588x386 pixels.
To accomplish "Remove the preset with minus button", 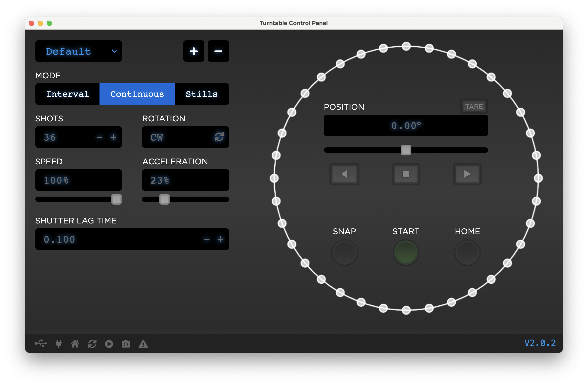I will pyautogui.click(x=218, y=51).
